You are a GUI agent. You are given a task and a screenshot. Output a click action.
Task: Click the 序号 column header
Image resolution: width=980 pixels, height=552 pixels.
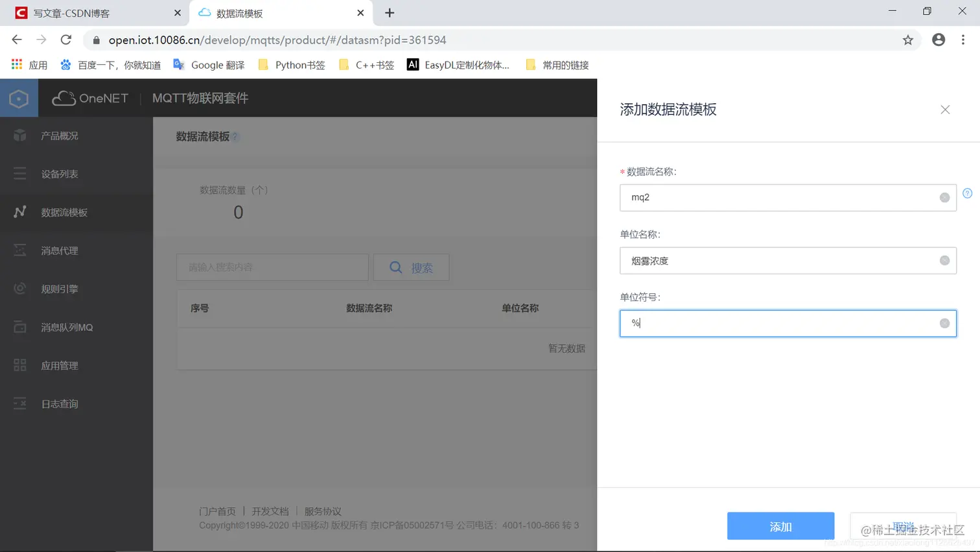click(x=200, y=308)
